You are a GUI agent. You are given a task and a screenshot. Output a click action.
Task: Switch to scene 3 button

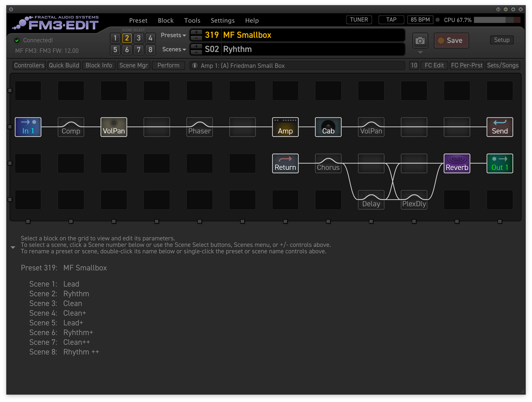coord(139,38)
